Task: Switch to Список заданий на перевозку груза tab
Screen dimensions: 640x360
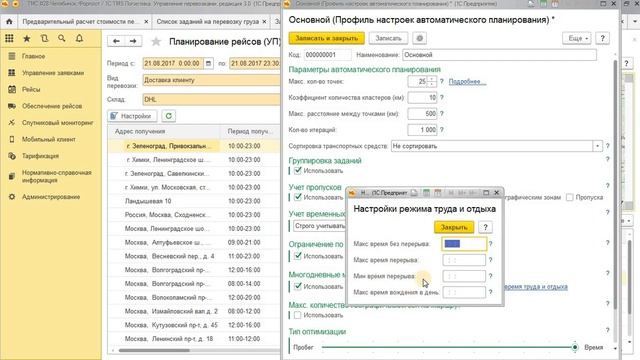Action: (207, 21)
